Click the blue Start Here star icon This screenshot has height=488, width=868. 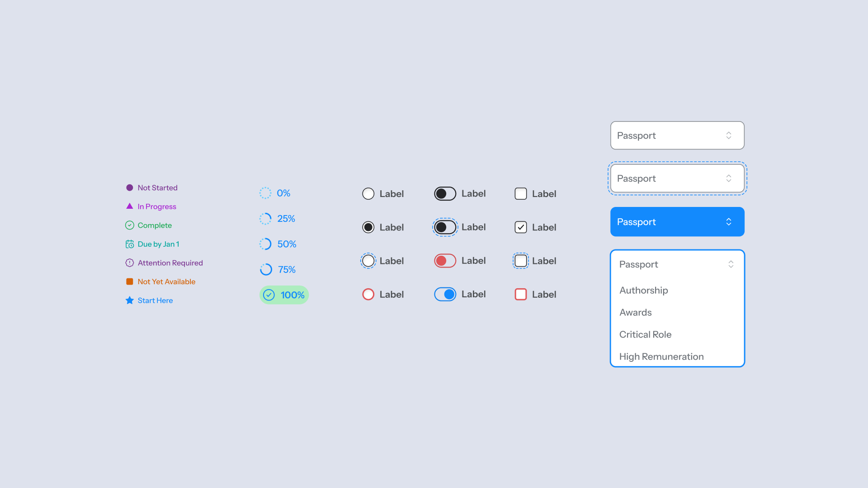point(129,300)
